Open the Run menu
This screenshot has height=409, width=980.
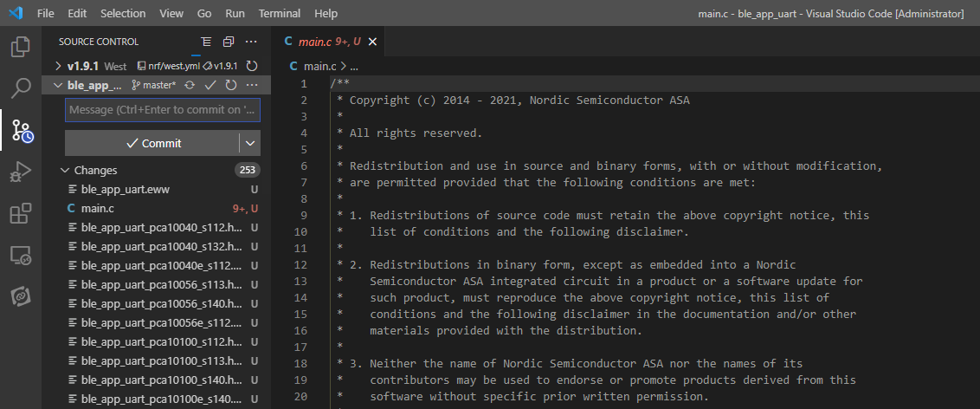[x=235, y=13]
